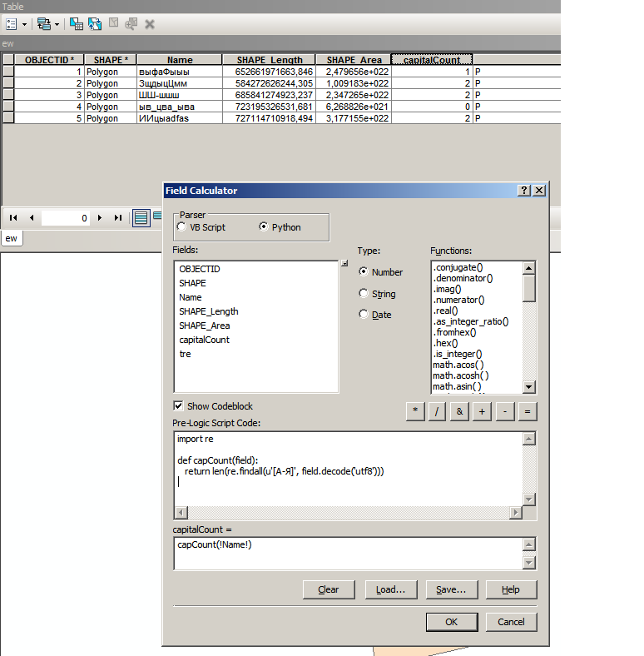
Task: Go to first record button
Action: (x=13, y=217)
